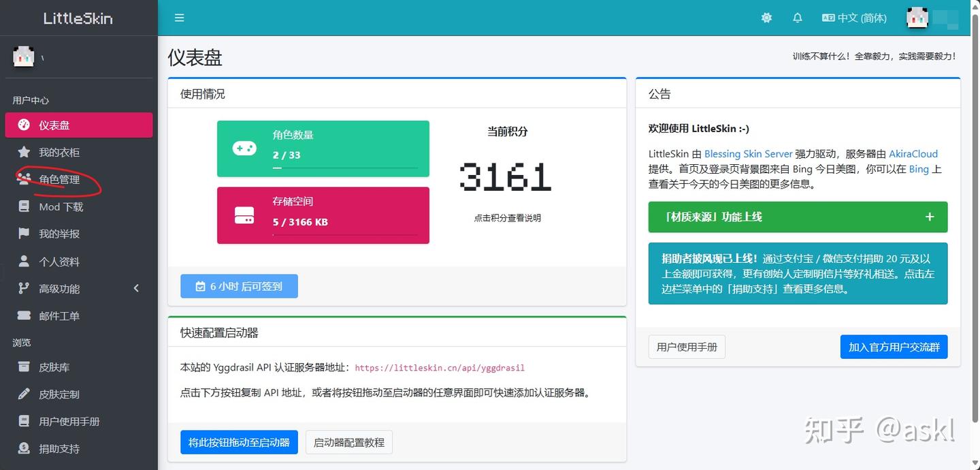Open the 中文 (简体) language selector

click(x=854, y=18)
